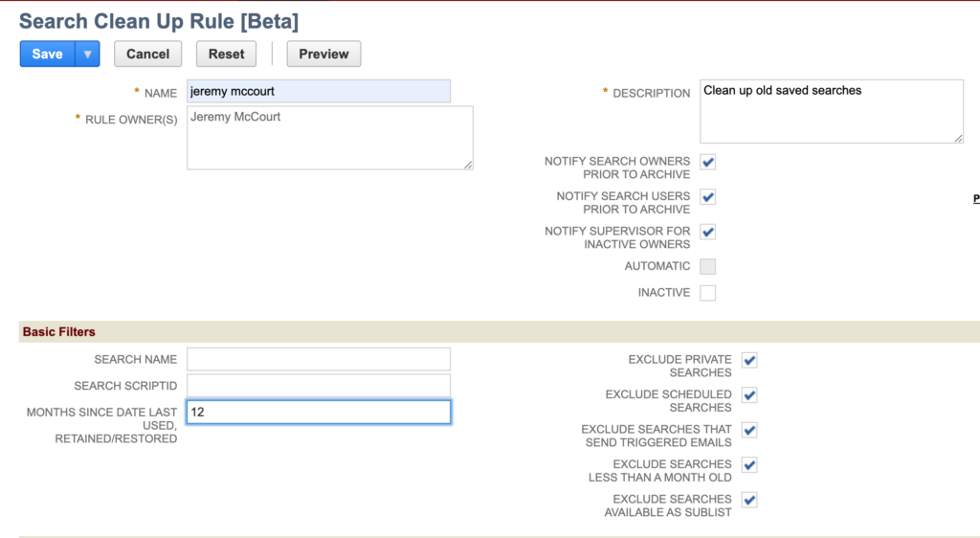
Task: Uncheck Notify Search Owners Prior to Archive
Action: 708,162
